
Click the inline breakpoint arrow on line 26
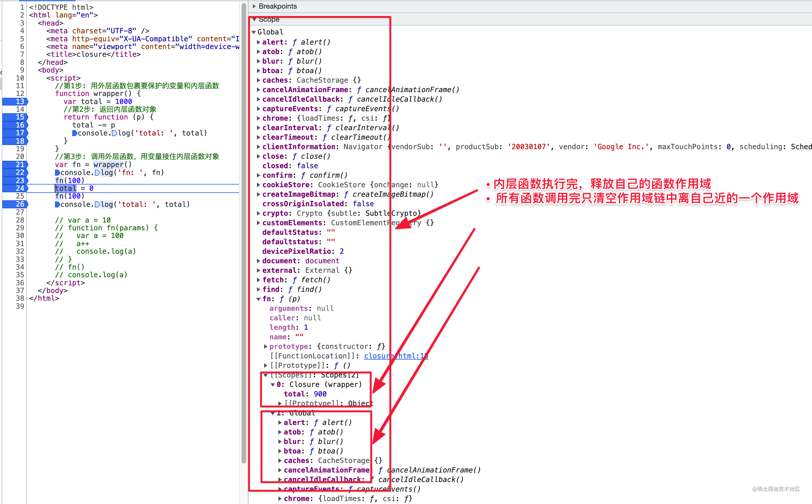(57, 204)
